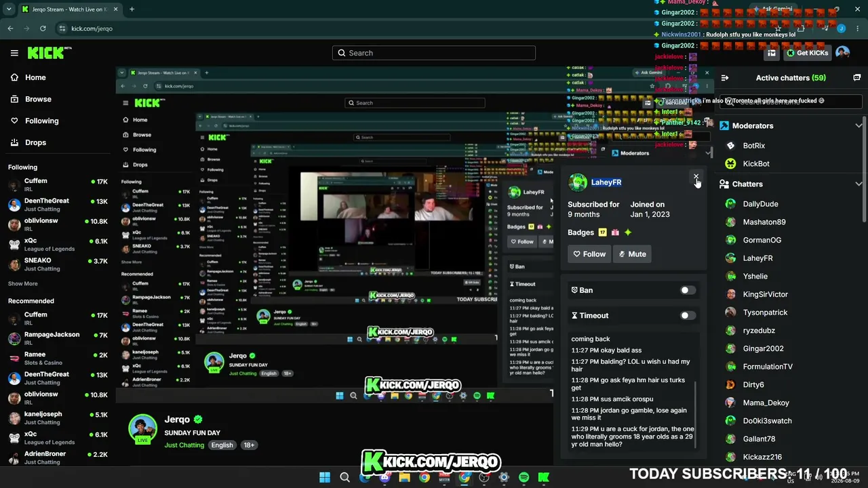The width and height of the screenshot is (868, 488).
Task: Click the green star badge on LaheyFR's card
Action: 628,232
